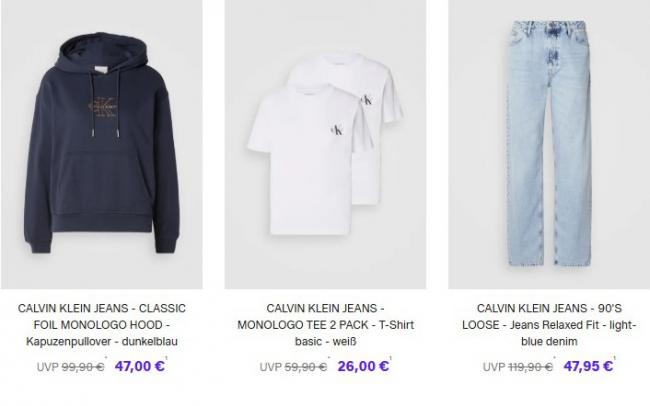Image resolution: width=650 pixels, height=406 pixels.
Task: Select the 47,00 € hoodie sale price
Action: click(139, 366)
